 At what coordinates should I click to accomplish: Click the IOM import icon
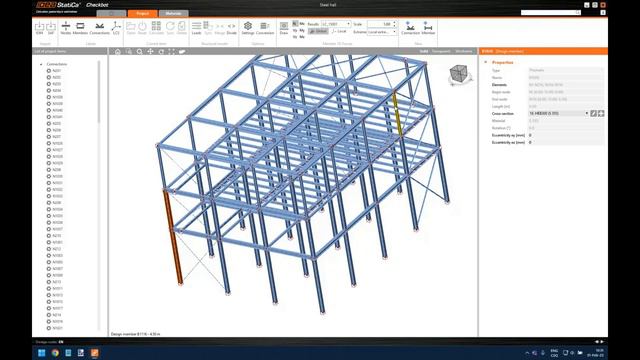39,28
